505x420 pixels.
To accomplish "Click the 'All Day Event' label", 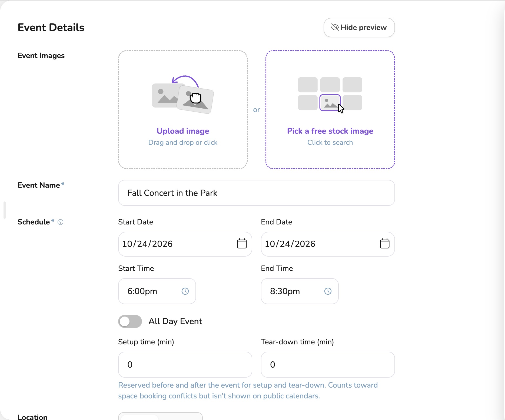I will click(x=175, y=321).
